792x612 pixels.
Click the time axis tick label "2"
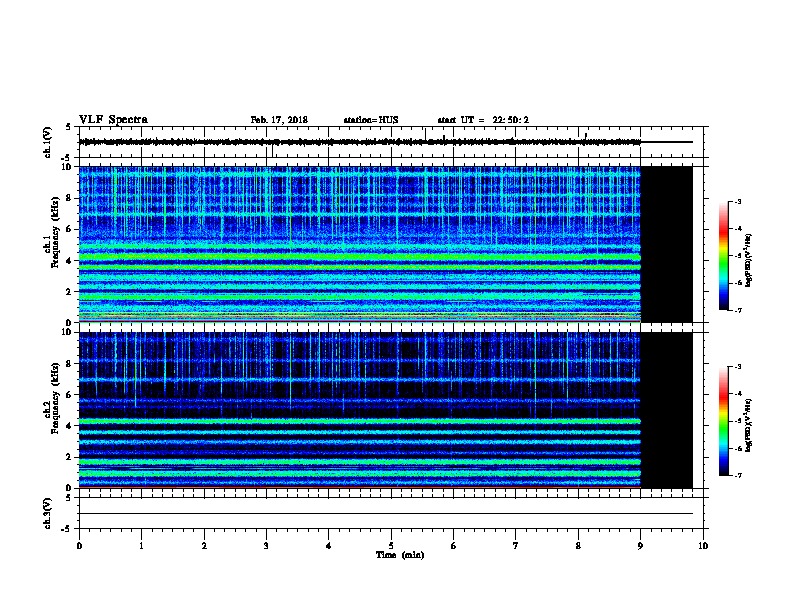click(x=204, y=545)
